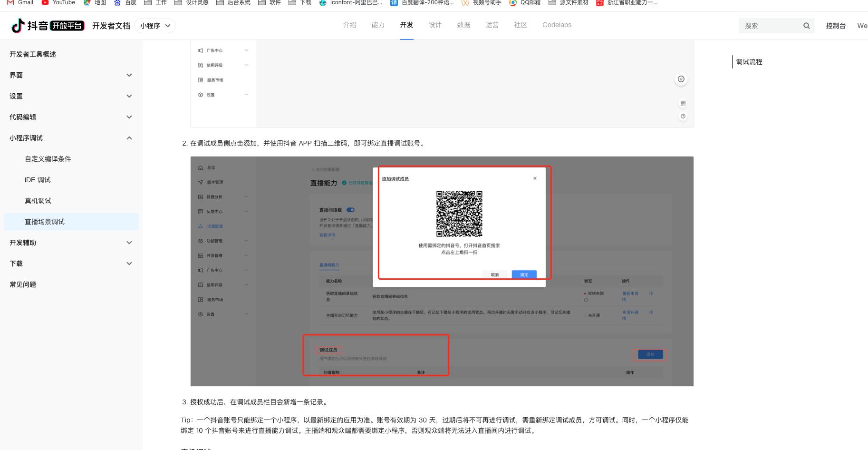Image resolution: width=868 pixels, height=450 pixels.
Task: Expand the 下载 section in the docs sidebar
Action: 129,264
